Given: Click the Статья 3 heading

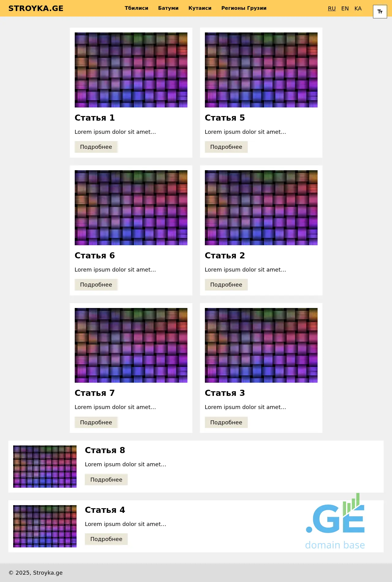Looking at the screenshot, I should 224,393.
